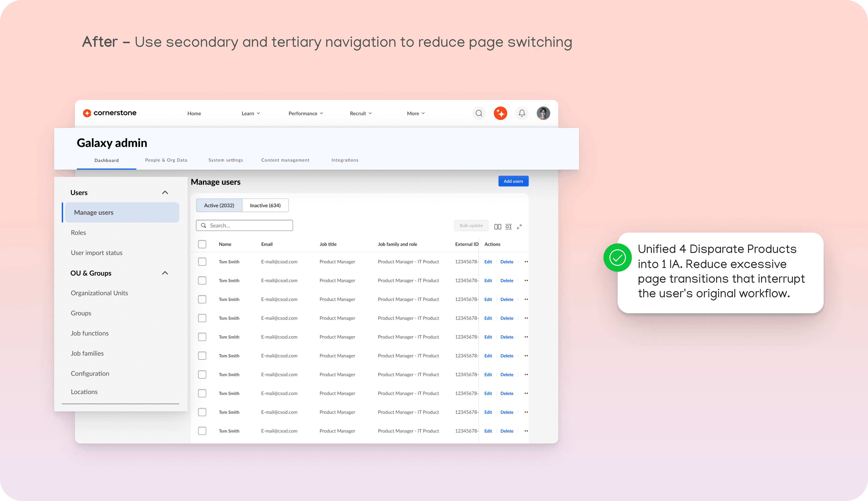Select the Inactive (634) tab
The width and height of the screenshot is (868, 501).
tap(265, 205)
